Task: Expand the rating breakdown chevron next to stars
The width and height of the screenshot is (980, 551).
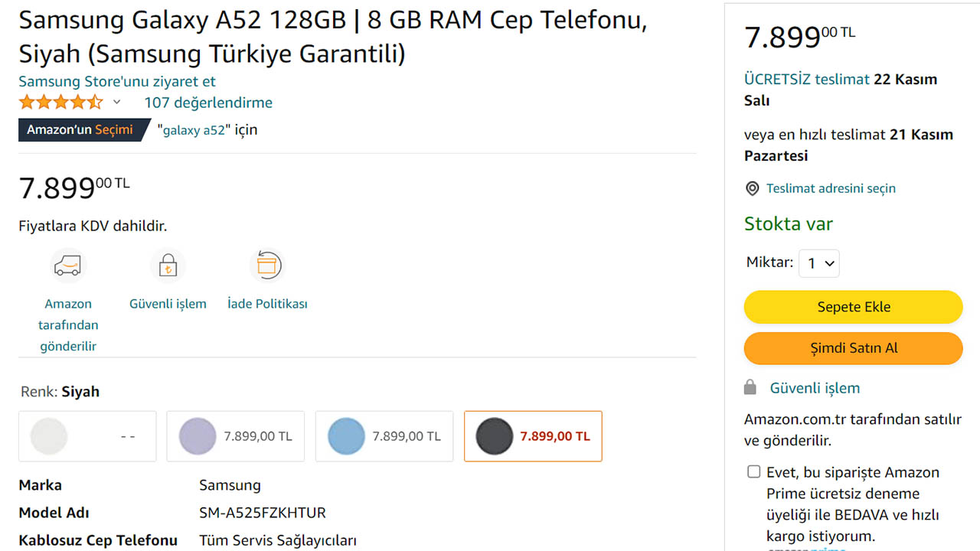Action: coord(117,102)
